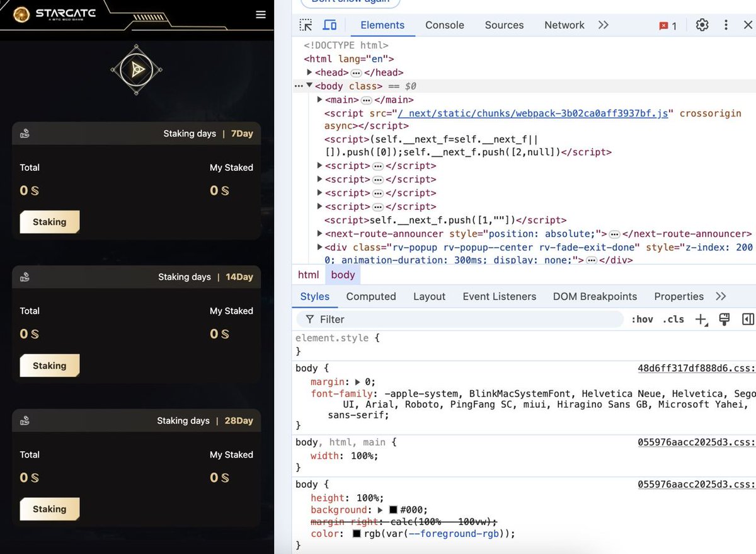
Task: Show more Styles pane tabs chevron
Action: click(721, 296)
